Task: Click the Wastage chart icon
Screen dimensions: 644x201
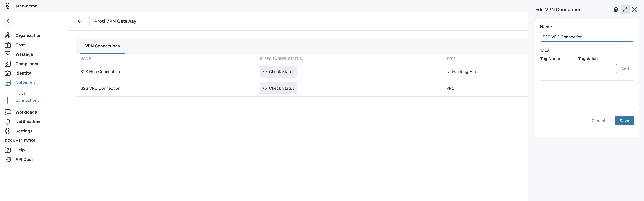Action: tap(8, 54)
